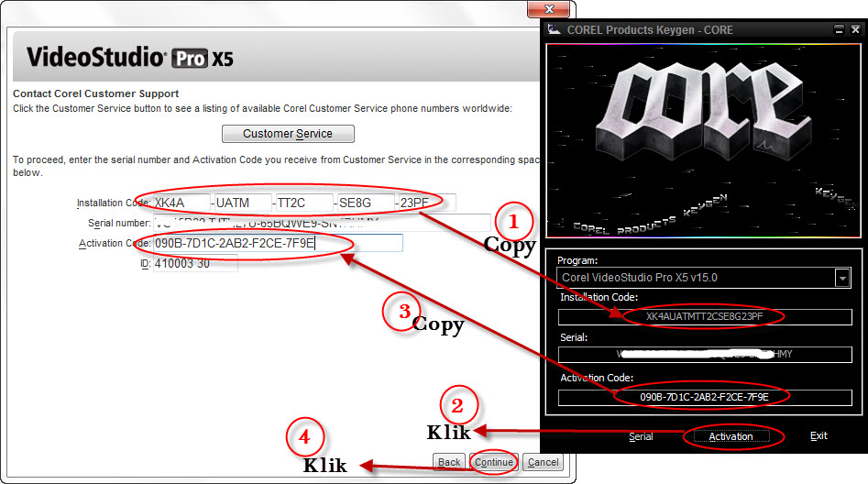Close the VideoStudio dialog with red X
This screenshot has height=484, width=868.
coord(549,9)
